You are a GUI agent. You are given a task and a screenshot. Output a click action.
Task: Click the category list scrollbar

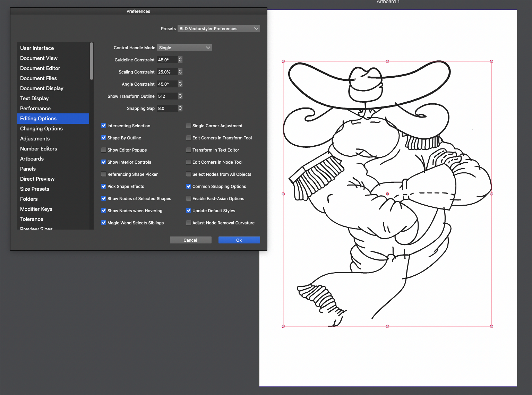92,62
